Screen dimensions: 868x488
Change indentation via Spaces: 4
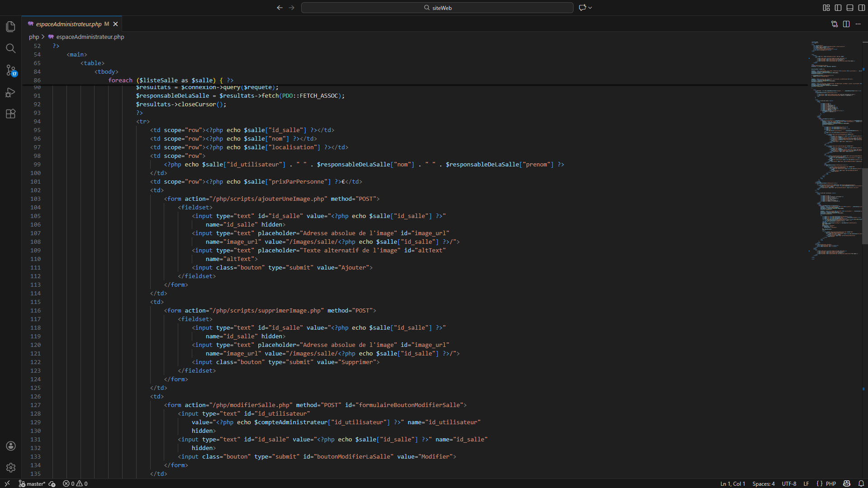tap(764, 483)
